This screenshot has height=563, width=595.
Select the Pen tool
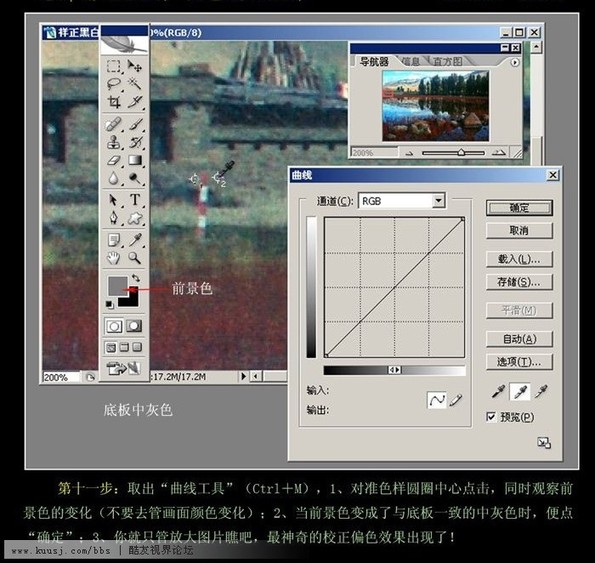click(113, 218)
